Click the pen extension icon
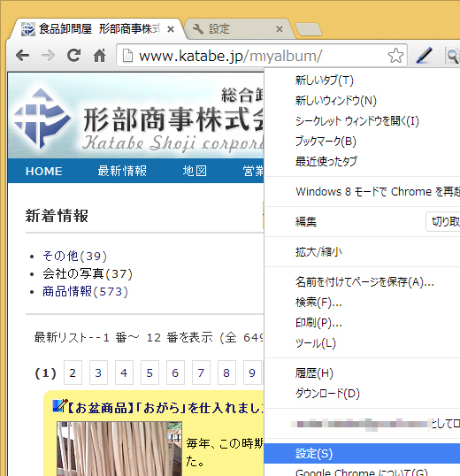Image resolution: width=460 pixels, height=476 pixels. click(425, 56)
